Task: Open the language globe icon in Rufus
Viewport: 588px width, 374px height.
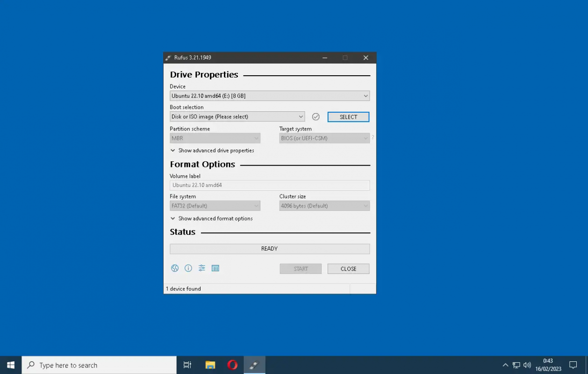Action: (x=175, y=268)
